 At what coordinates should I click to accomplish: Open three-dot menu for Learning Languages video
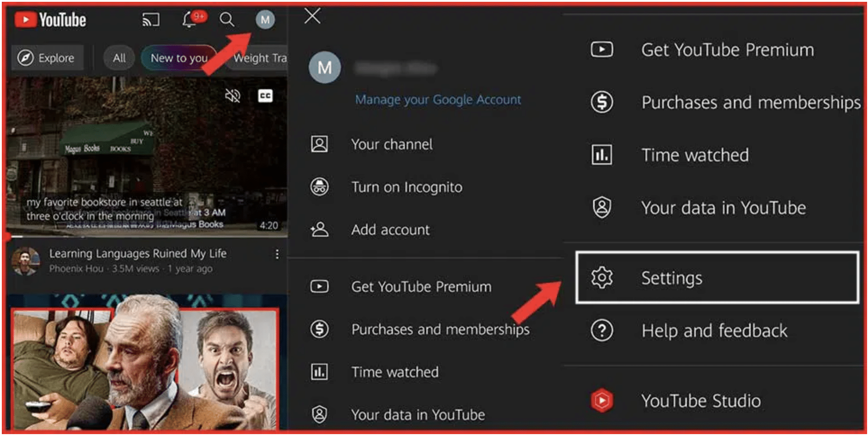pyautogui.click(x=277, y=254)
